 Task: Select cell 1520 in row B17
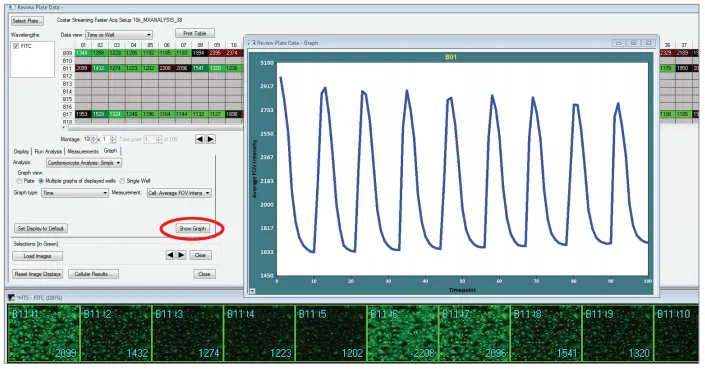point(100,114)
